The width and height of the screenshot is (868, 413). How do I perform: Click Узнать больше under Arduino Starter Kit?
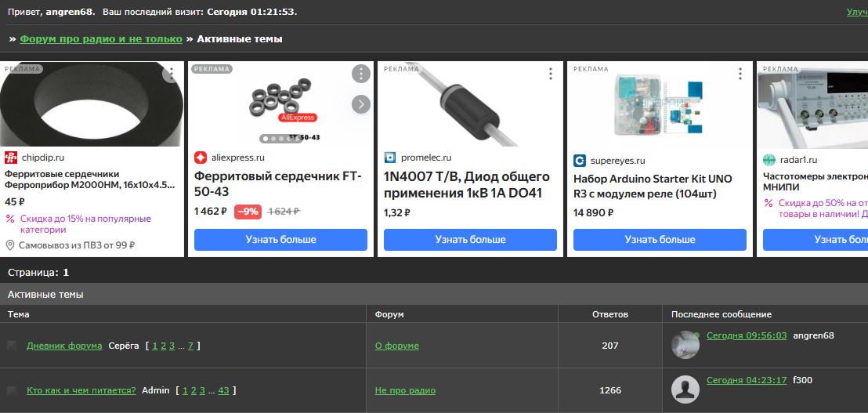660,240
